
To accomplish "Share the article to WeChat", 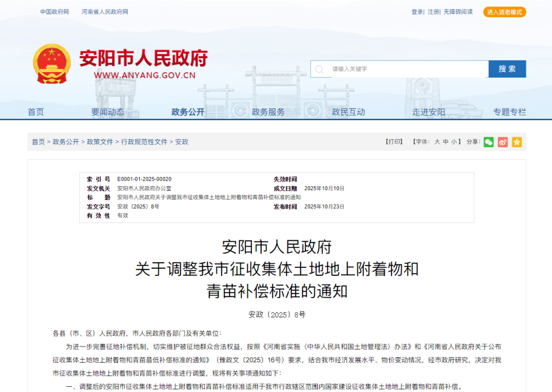I will (x=489, y=142).
